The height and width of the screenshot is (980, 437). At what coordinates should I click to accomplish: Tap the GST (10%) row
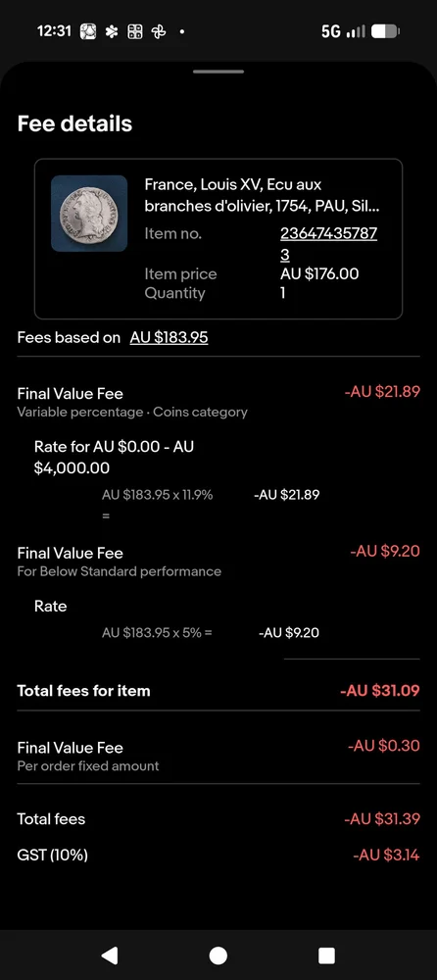coord(218,855)
